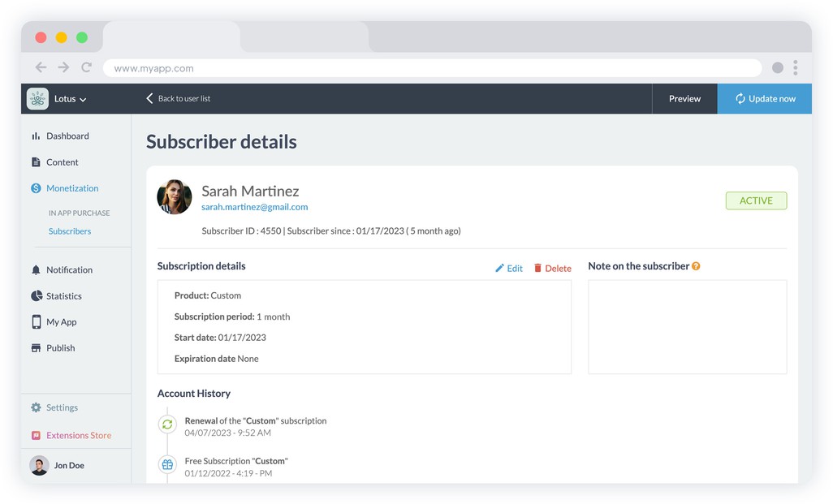Open Subscribers submenu item
The width and height of the screenshot is (833, 504).
(70, 231)
